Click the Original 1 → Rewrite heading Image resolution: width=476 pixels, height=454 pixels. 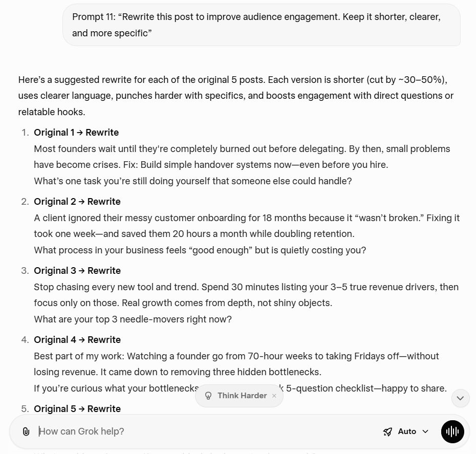(76, 133)
